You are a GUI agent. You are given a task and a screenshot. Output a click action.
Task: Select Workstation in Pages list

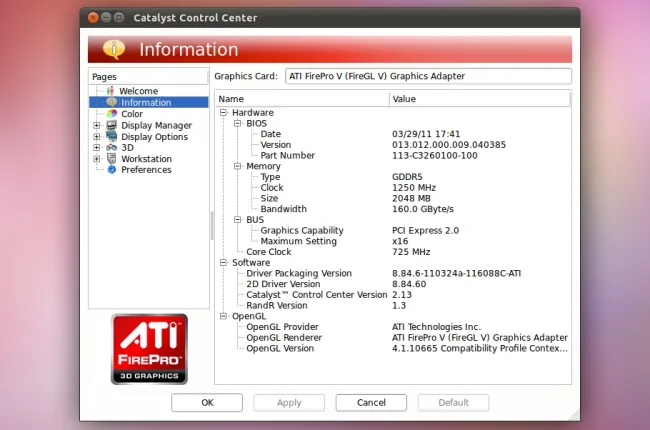click(x=146, y=159)
